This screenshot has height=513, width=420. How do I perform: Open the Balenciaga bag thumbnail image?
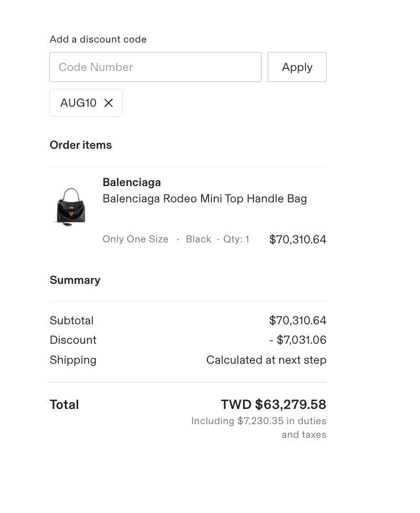[71, 207]
